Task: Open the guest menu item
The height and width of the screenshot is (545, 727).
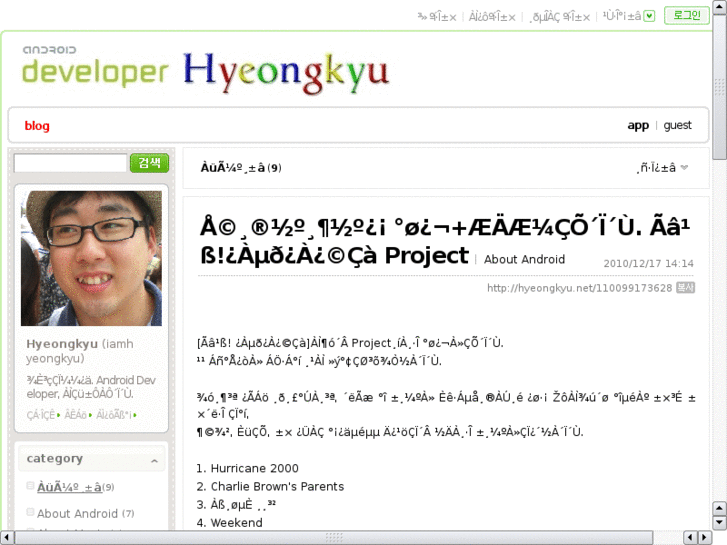Action: pos(677,125)
